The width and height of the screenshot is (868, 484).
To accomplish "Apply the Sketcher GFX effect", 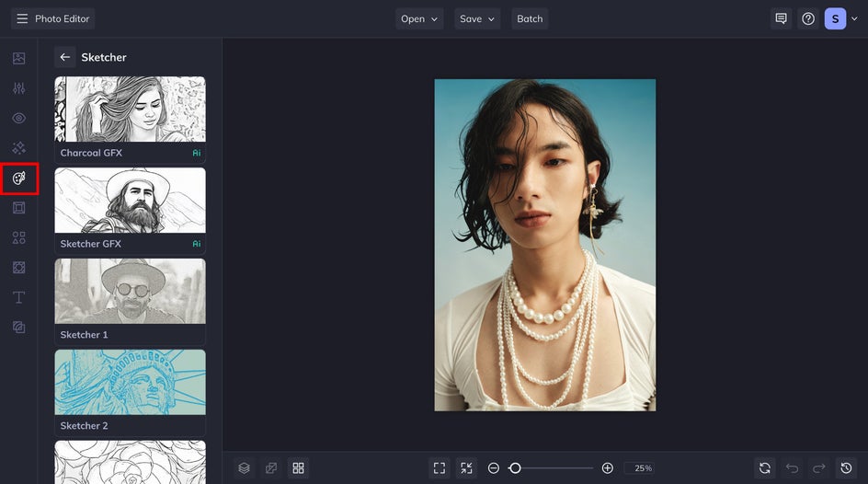I will 130,210.
